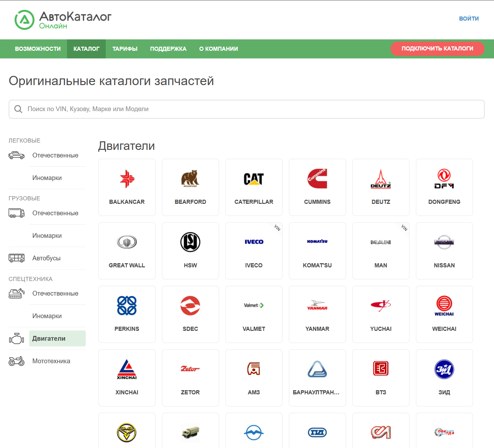Choose the HSW round logo
The height and width of the screenshot is (448, 494).
[190, 242]
